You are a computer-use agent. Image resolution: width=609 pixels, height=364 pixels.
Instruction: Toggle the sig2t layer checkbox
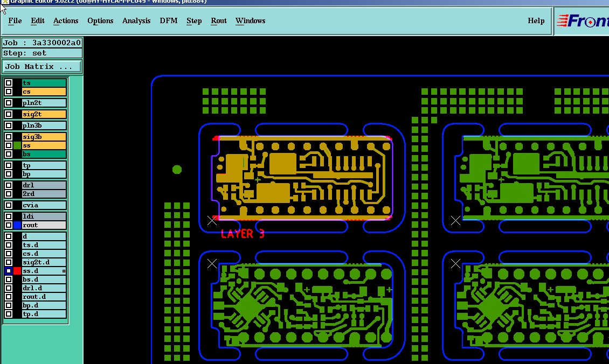tap(9, 114)
